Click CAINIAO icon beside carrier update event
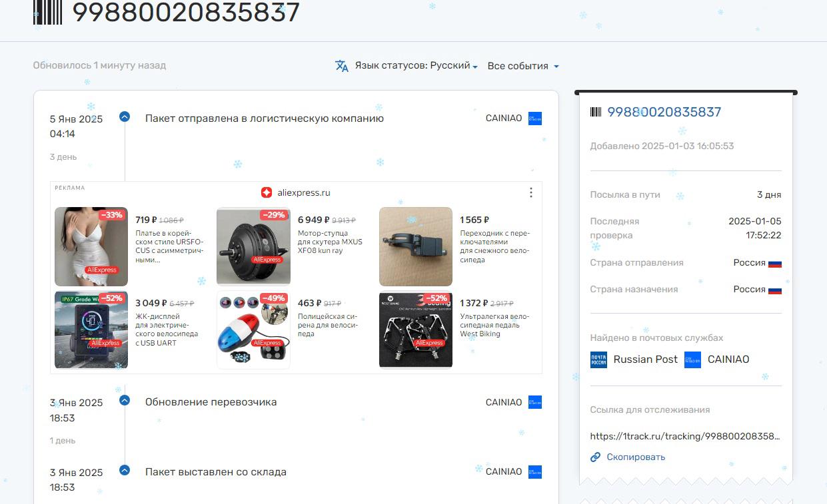The image size is (827, 504). pyautogui.click(x=534, y=402)
